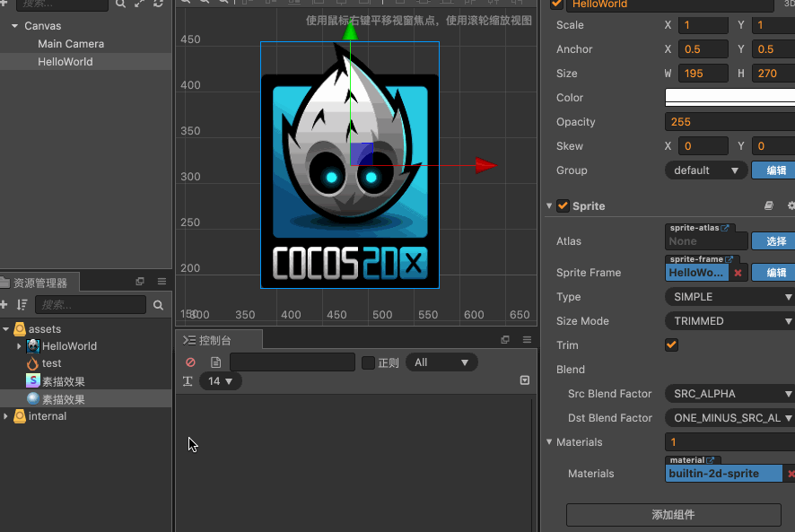795x532 pixels.
Task: Click the console collapse-messages arrow icon
Action: coord(525,380)
